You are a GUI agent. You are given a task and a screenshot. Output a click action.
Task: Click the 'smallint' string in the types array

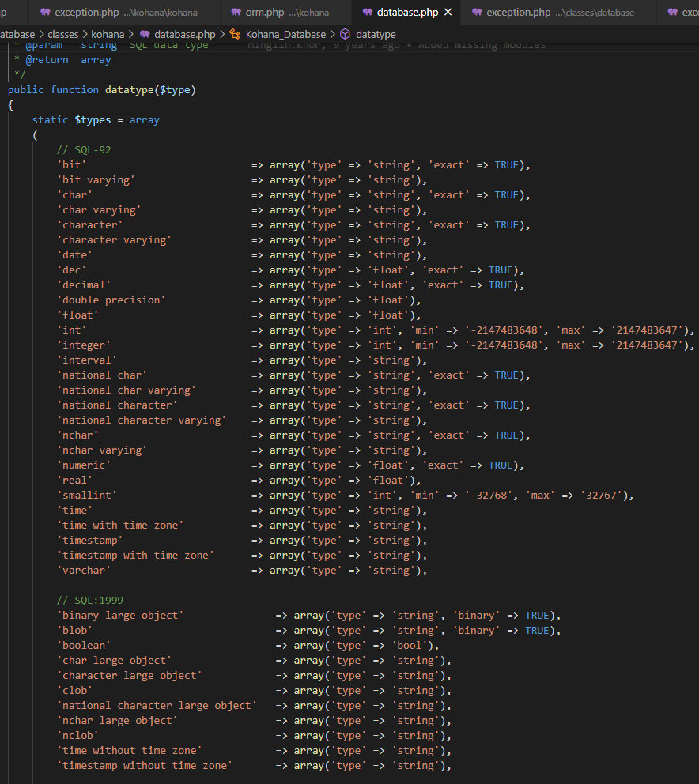point(86,494)
